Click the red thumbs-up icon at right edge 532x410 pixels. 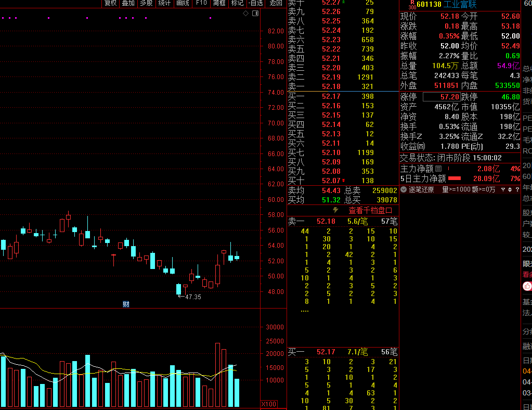[527, 287]
